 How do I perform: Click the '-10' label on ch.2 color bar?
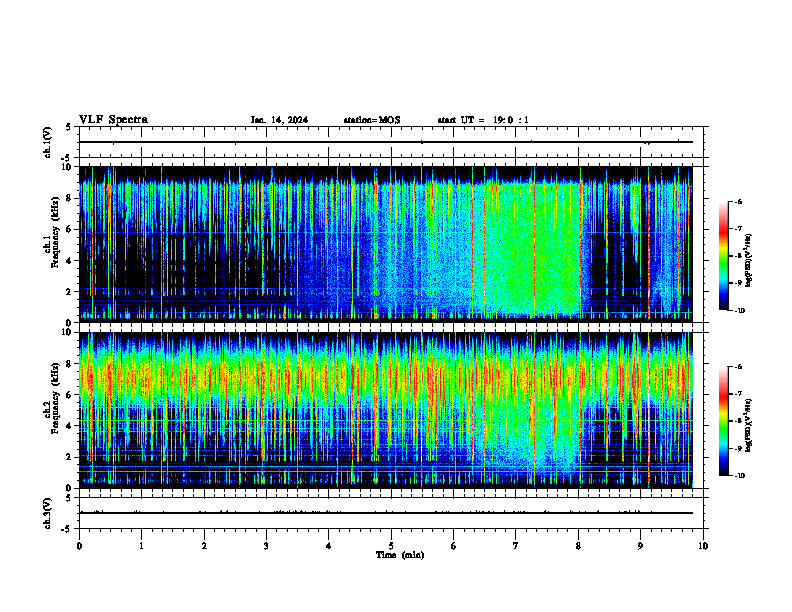click(x=739, y=476)
